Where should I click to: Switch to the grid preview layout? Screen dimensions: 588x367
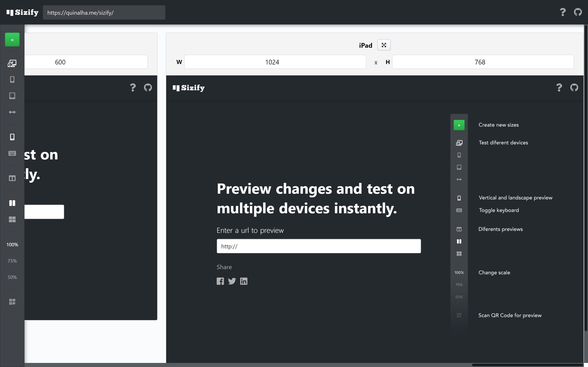point(12,219)
